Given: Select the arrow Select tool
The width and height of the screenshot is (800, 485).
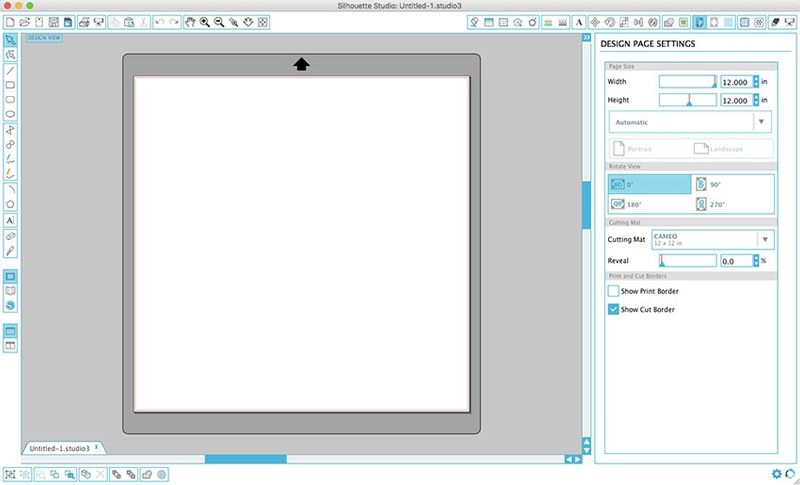Looking at the screenshot, I should tap(10, 40).
